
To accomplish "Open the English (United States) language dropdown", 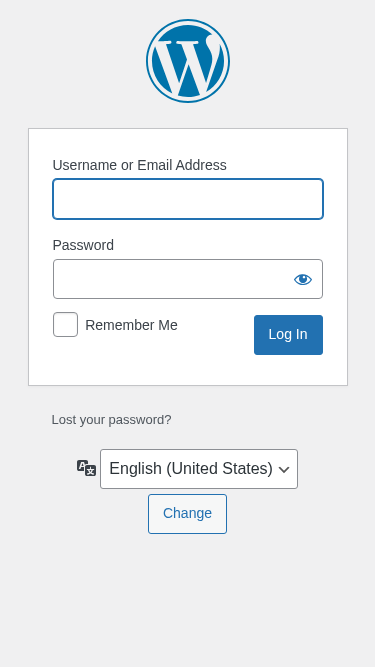I will point(199,469).
